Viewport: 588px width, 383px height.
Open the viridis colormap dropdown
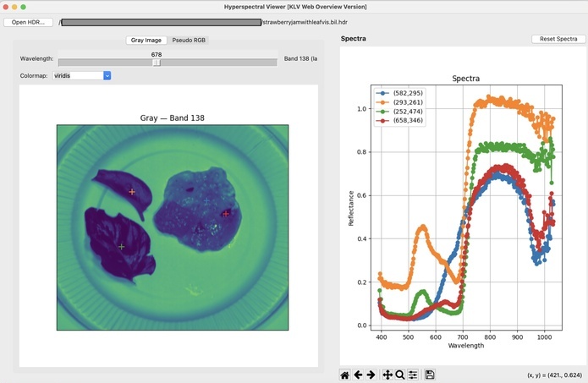(81, 75)
